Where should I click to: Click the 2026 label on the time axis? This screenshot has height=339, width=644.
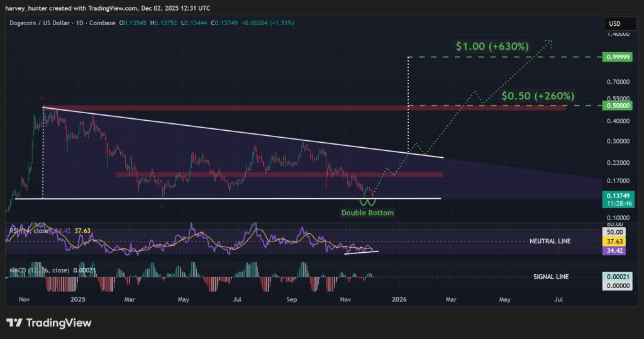[399, 300]
